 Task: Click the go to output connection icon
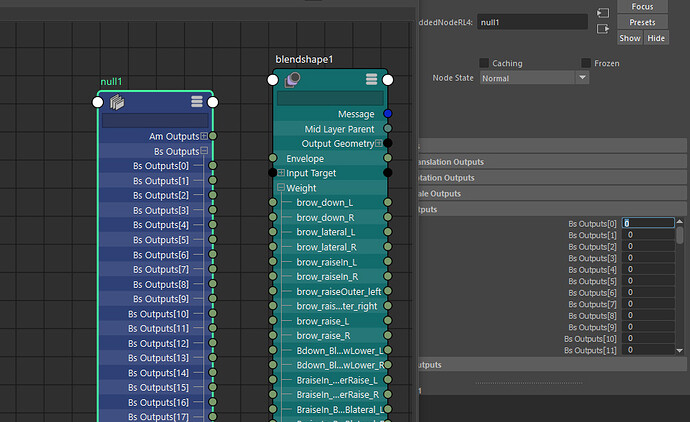(602, 29)
